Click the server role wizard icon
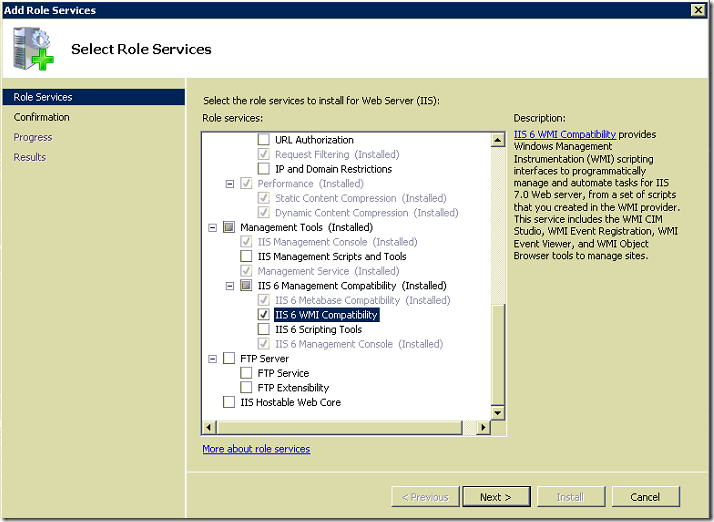The image size is (714, 522). click(x=33, y=48)
